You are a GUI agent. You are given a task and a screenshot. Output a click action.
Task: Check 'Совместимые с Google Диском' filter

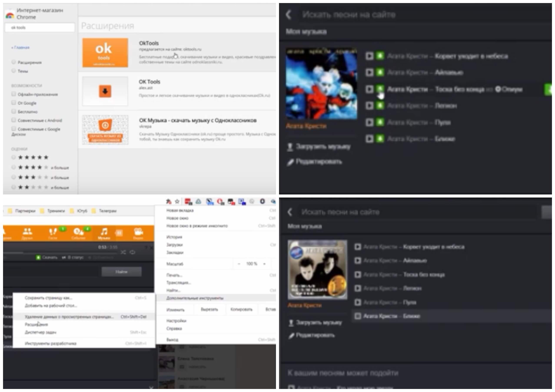(x=13, y=128)
